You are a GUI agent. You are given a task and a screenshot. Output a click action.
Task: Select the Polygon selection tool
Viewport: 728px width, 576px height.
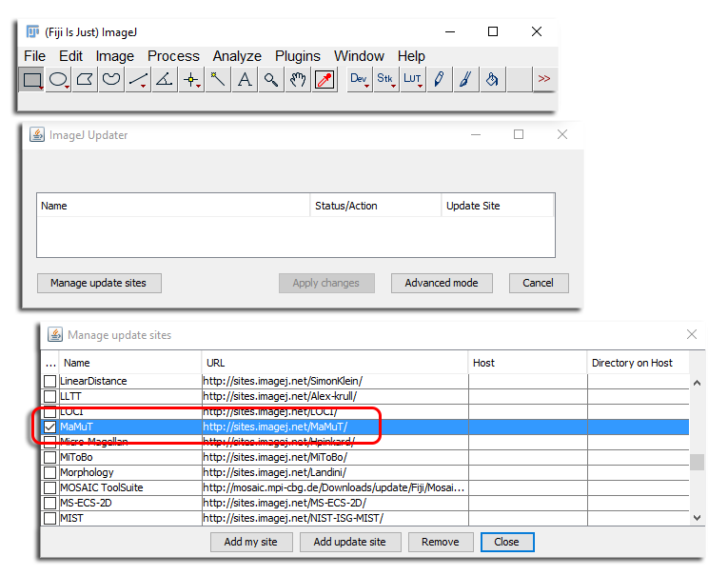pyautogui.click(x=85, y=79)
